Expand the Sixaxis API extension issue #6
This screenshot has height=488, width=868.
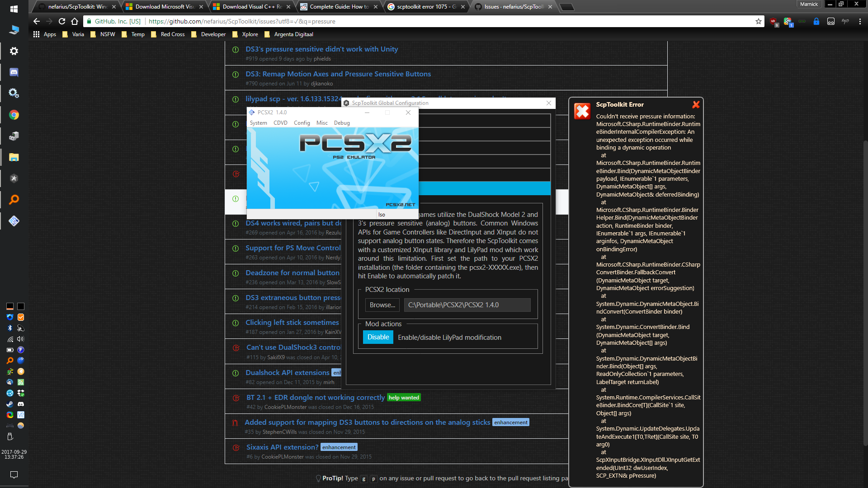click(x=281, y=447)
